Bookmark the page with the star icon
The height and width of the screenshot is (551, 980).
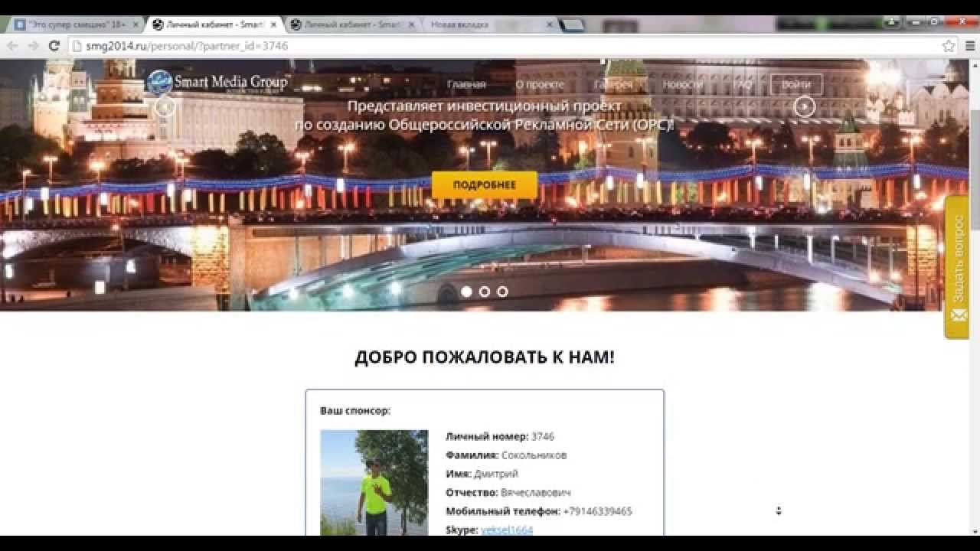tap(949, 46)
